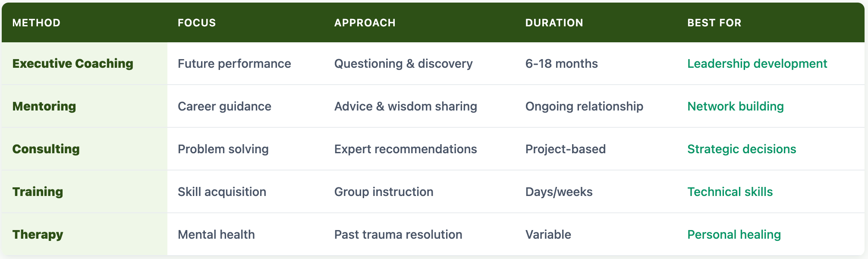Screen dimensions: 868x259
Task: Open the Technical skills link
Action: [x=730, y=192]
